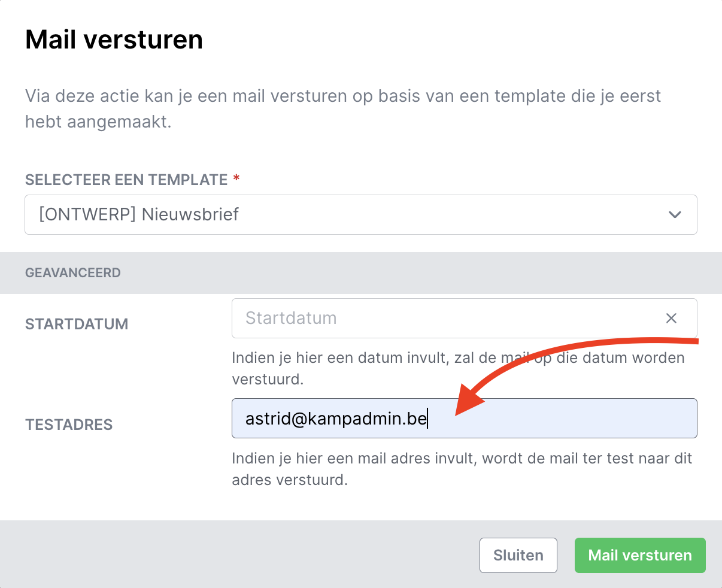
Task: Click the TESTADRES field label
Action: [x=69, y=425]
